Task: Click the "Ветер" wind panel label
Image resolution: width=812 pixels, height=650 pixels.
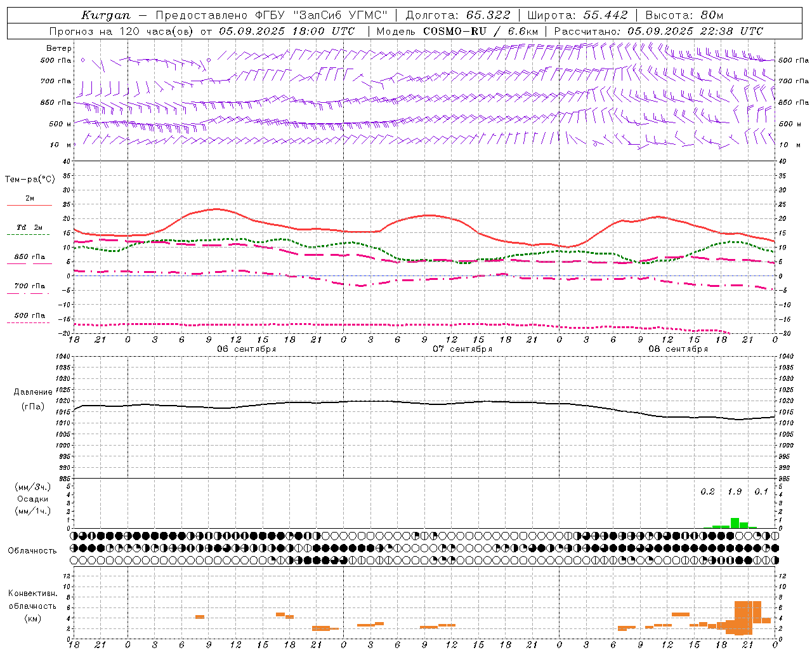Action: [59, 48]
